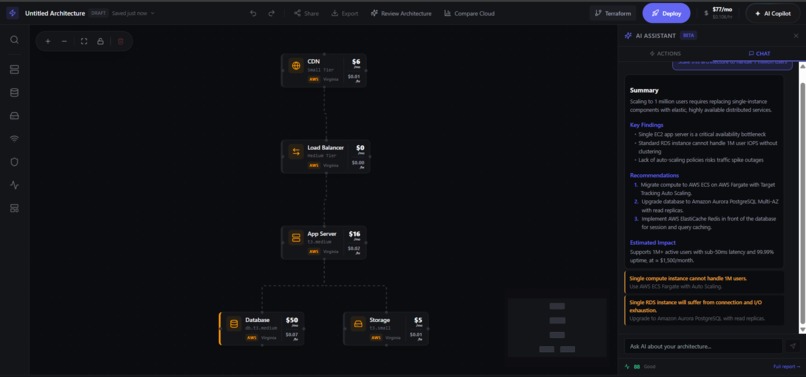
Task: Toggle the canvas lock
Action: [101, 41]
